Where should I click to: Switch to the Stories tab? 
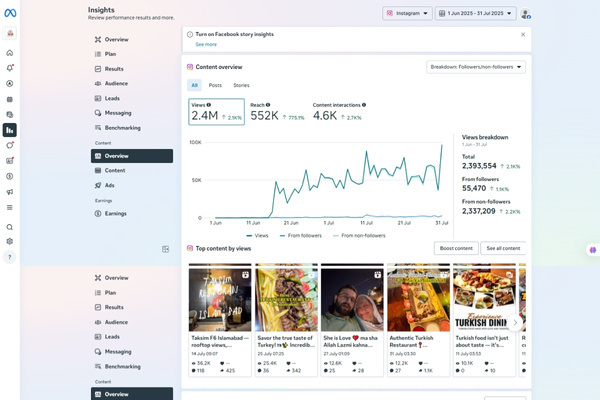point(241,85)
